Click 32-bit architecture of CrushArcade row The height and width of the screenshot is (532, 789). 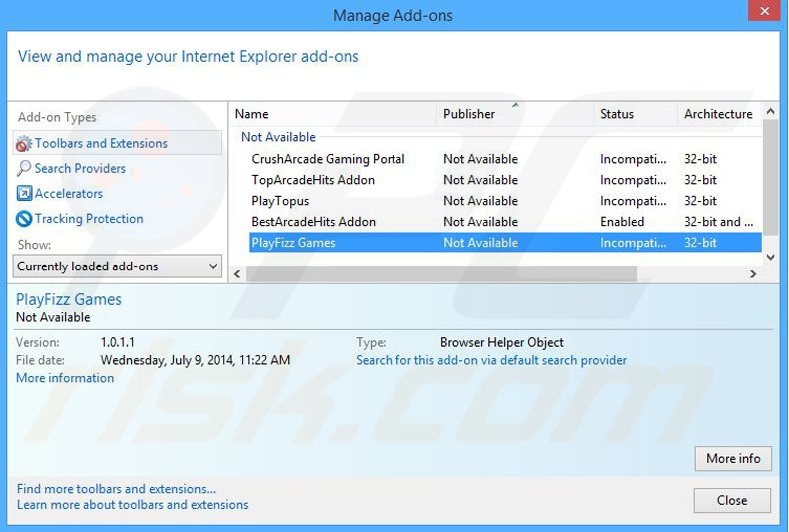(x=700, y=159)
